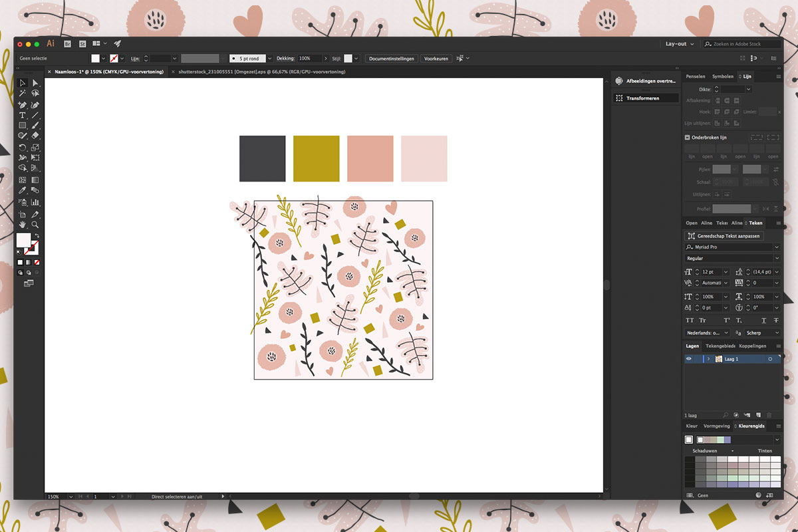
Task: Click the salmon pink color square on canvas
Action: 370,158
